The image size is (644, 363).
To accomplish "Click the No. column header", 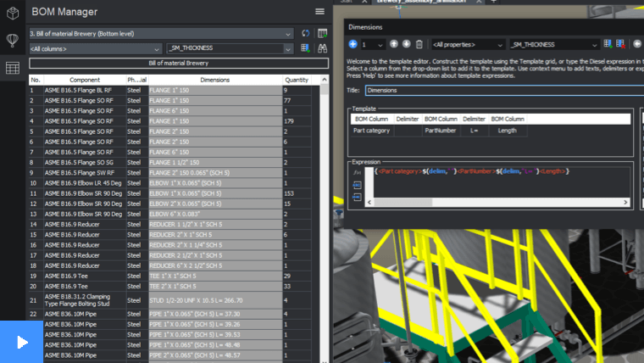I will (36, 80).
